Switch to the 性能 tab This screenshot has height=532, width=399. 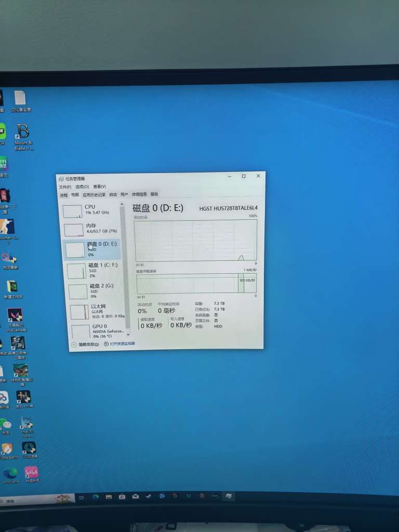pos(75,195)
